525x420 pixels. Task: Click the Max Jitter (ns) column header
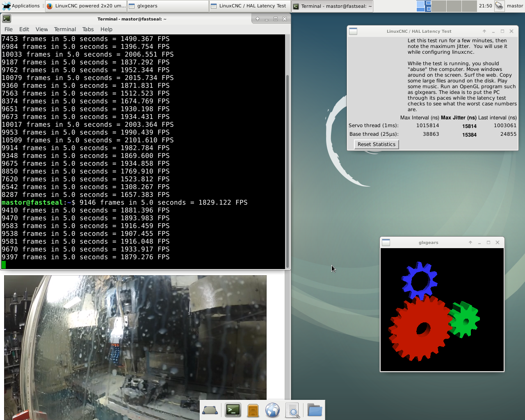point(459,118)
